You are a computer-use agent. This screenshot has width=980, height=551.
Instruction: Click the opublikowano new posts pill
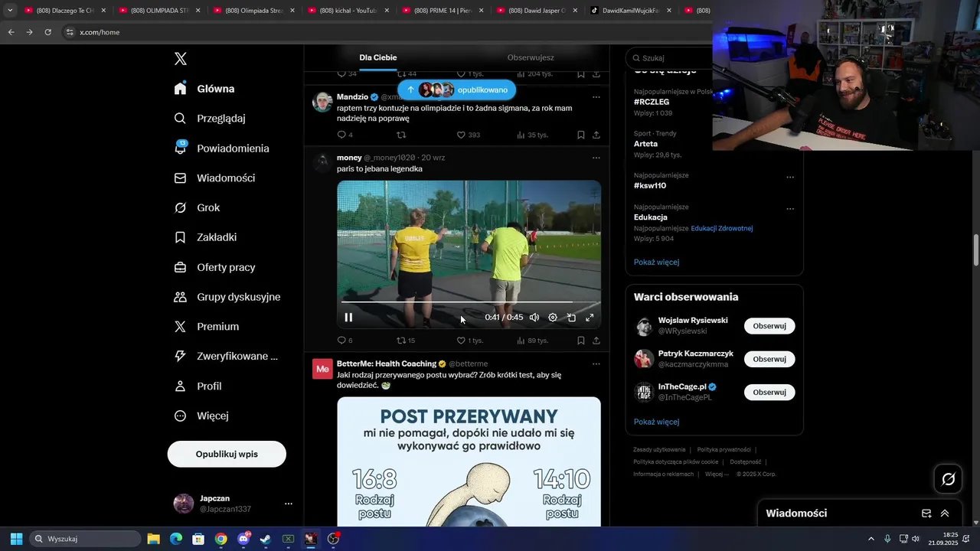point(457,90)
